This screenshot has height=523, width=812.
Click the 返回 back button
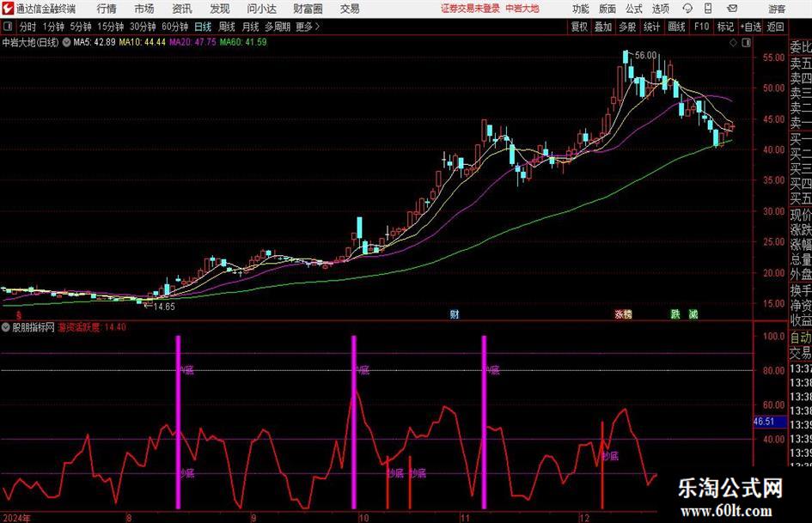point(775,27)
